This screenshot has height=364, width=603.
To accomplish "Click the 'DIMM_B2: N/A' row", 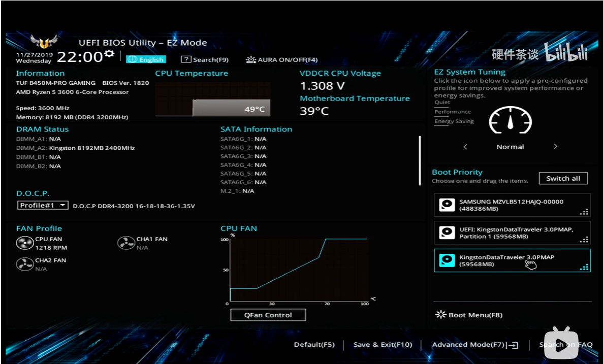I will point(39,167).
